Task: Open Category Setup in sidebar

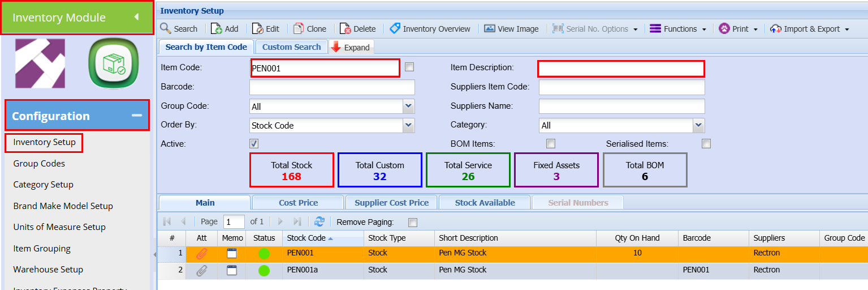Action: [43, 185]
